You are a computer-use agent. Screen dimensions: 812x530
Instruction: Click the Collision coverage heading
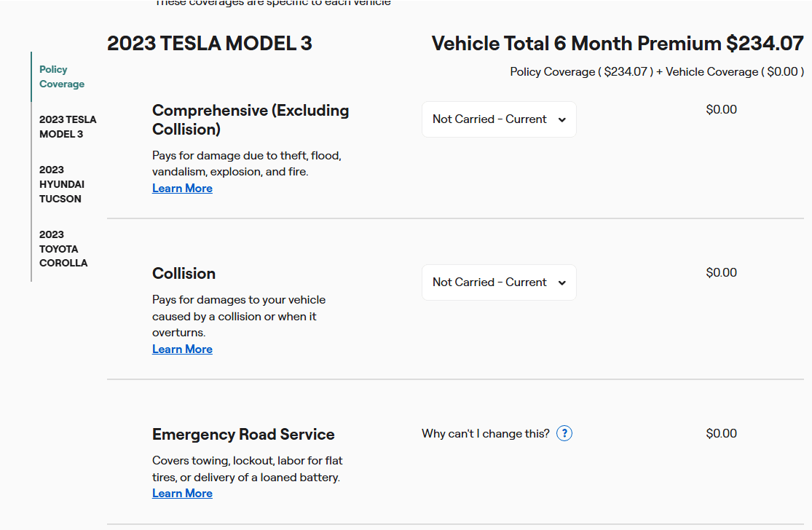[x=184, y=274]
